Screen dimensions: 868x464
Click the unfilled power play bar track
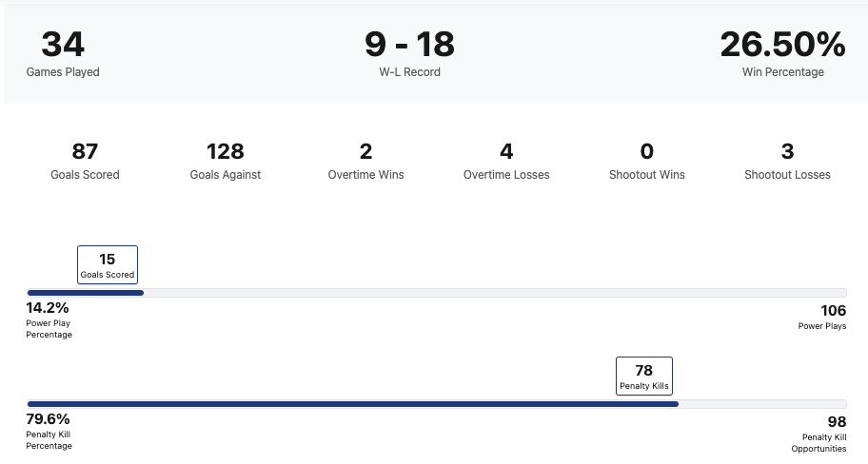[x=495, y=293]
